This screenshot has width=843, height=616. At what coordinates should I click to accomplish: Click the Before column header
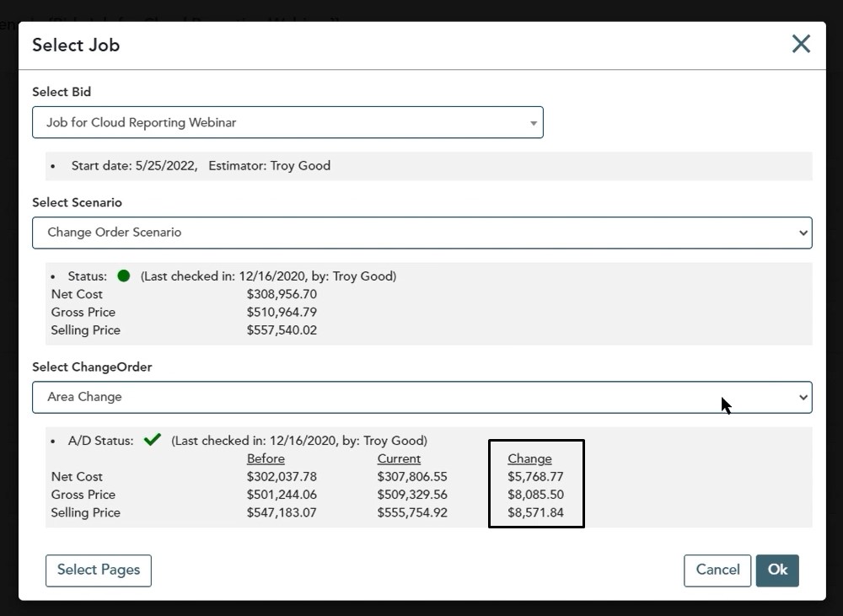pyautogui.click(x=266, y=458)
